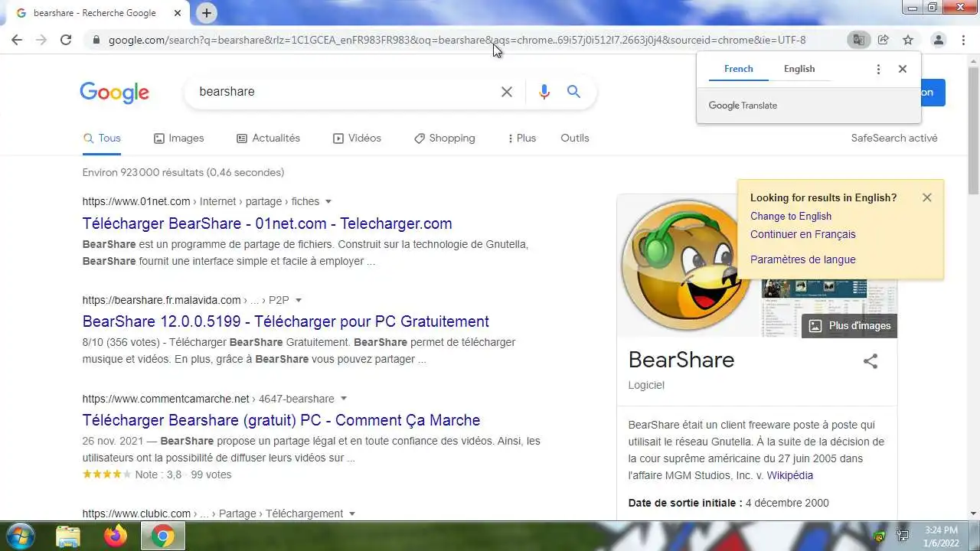The width and height of the screenshot is (980, 551).
Task: Open File Explorer from the taskbar
Action: coord(68,536)
